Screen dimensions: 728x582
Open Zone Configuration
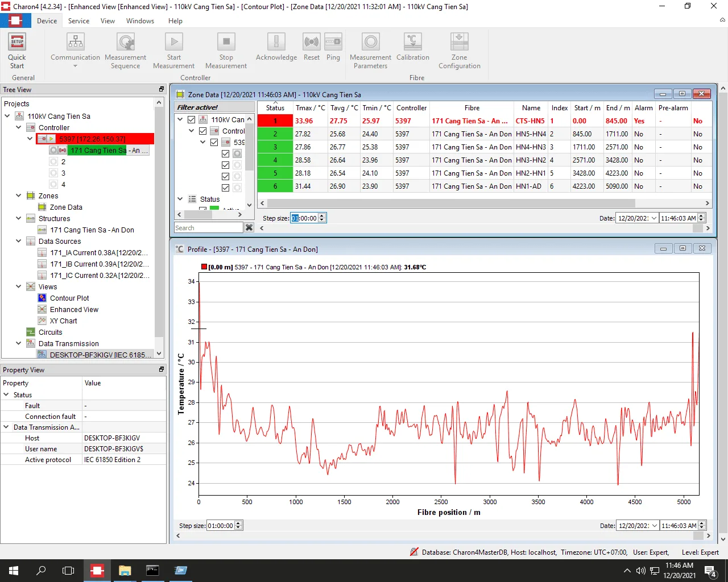460,51
